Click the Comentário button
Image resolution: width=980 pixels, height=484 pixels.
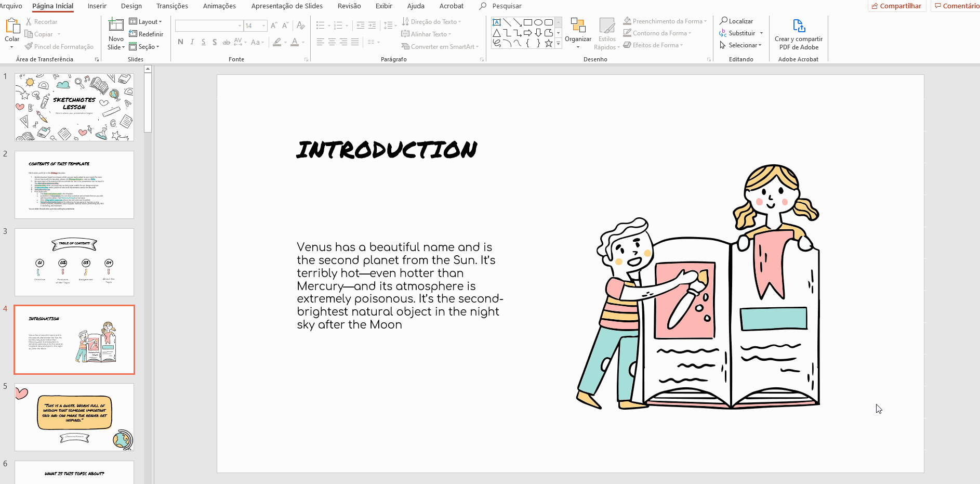pos(956,6)
